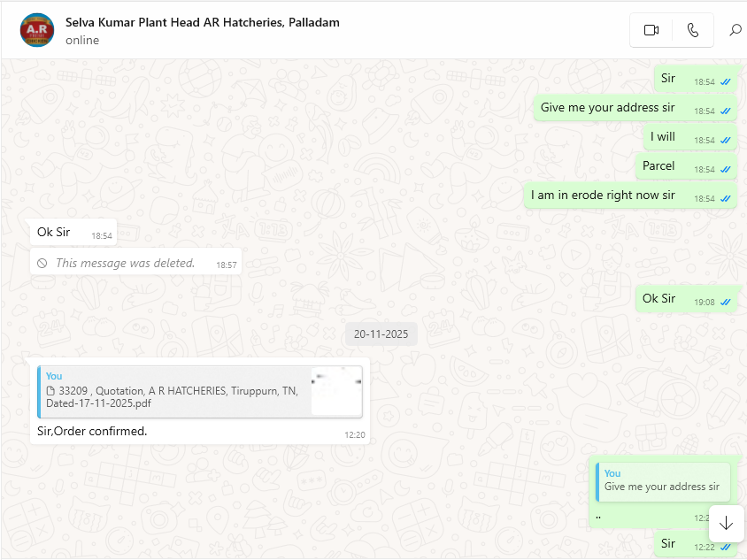This screenshot has height=560, width=747.
Task: Click the PDF preview thumbnail in the quoted message
Action: point(336,390)
